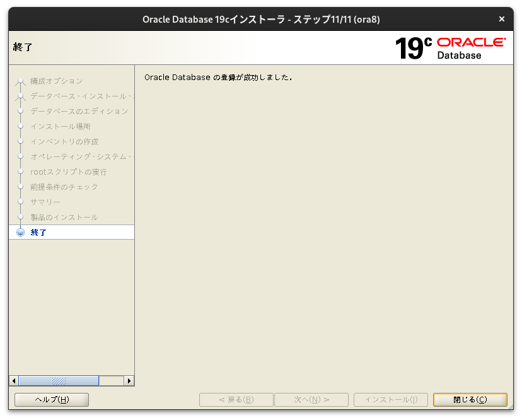The height and width of the screenshot is (420, 522).
Task: Select the データベースのエディション step icon
Action: (21, 111)
